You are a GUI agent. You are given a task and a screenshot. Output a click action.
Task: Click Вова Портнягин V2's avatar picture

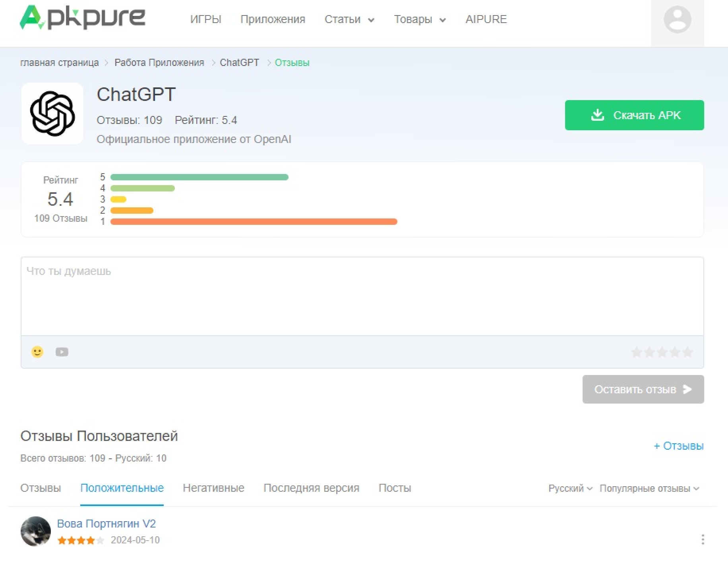point(36,531)
